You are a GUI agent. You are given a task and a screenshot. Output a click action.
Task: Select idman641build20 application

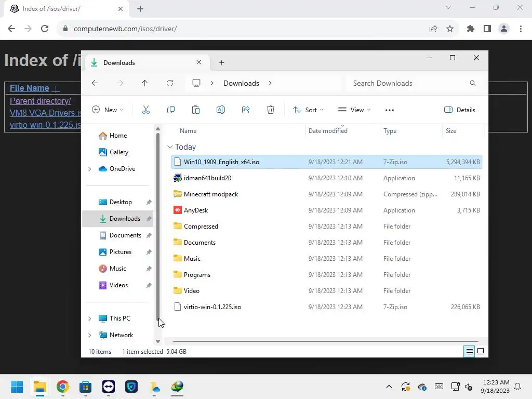tap(327, 178)
